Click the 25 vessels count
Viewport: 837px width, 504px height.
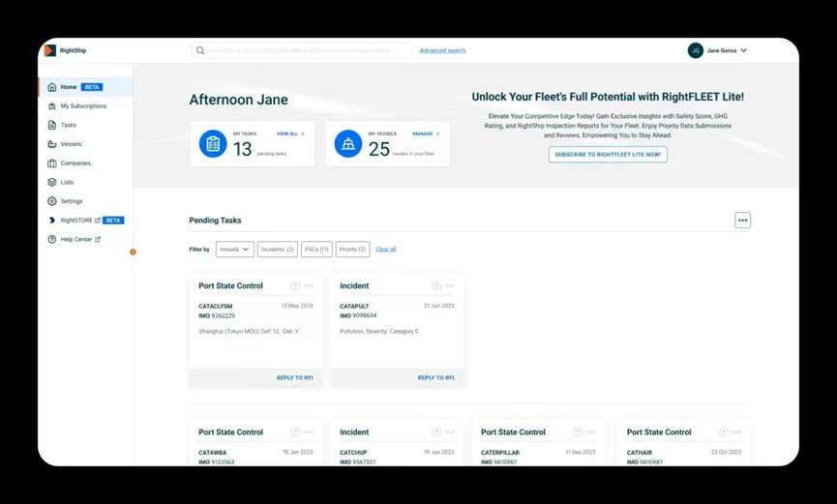(x=379, y=149)
